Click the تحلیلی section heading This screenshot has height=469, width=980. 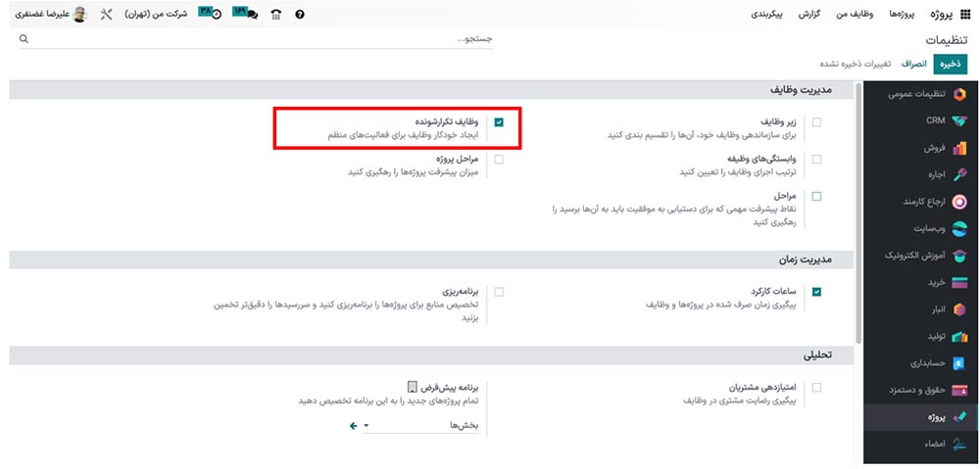click(x=817, y=355)
